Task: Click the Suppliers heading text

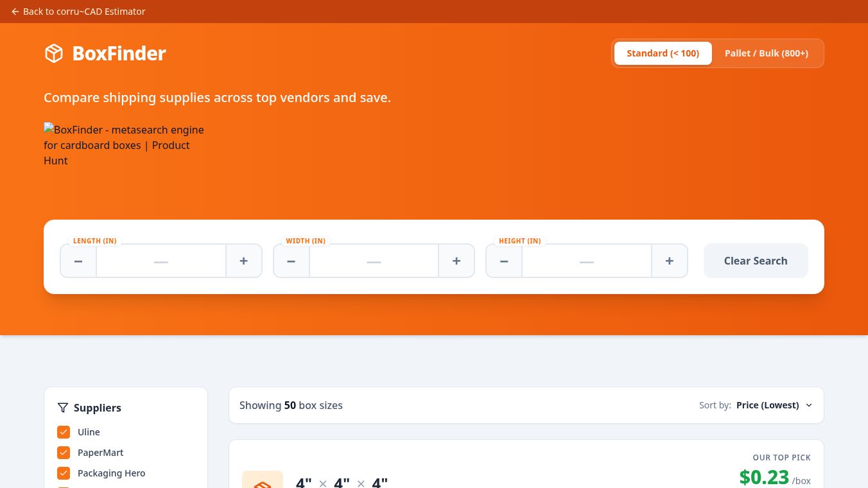Action: [98, 408]
